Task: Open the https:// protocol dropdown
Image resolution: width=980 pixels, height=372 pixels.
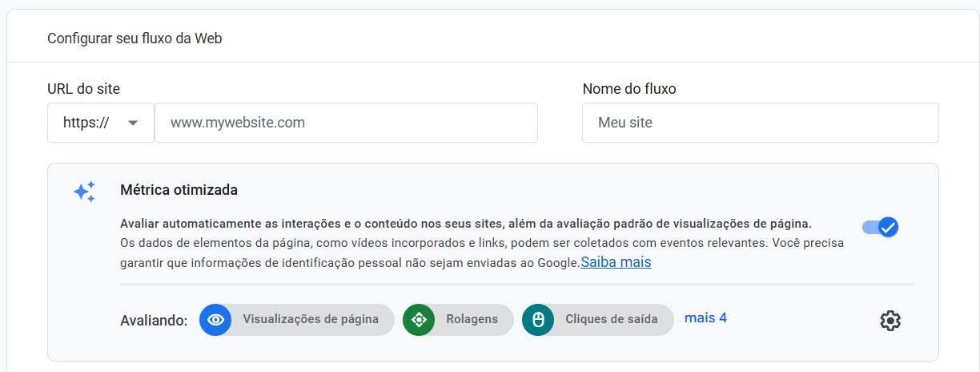Action: [x=100, y=123]
